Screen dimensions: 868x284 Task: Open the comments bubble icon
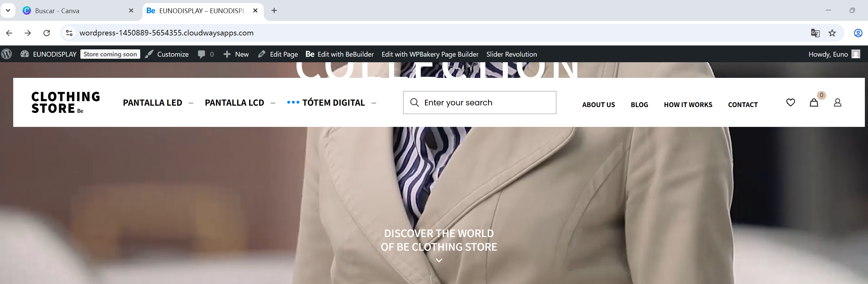pyautogui.click(x=201, y=54)
